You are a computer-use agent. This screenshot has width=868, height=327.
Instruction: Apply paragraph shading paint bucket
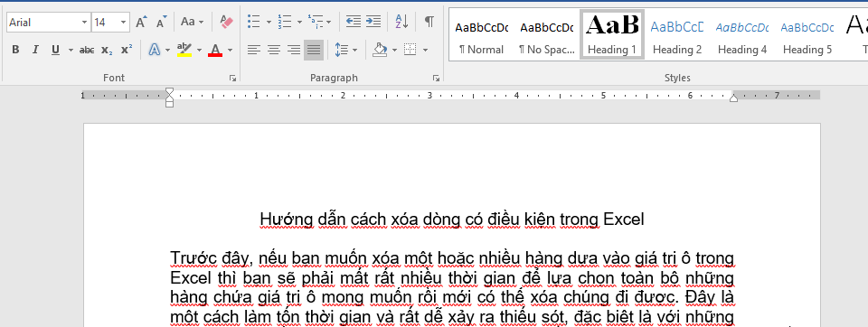380,50
